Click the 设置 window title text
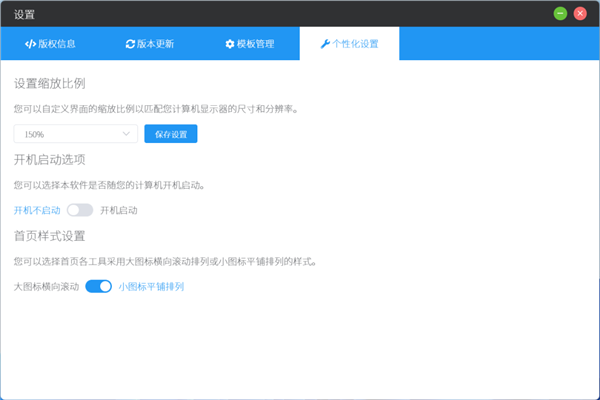600x400 pixels. click(24, 14)
